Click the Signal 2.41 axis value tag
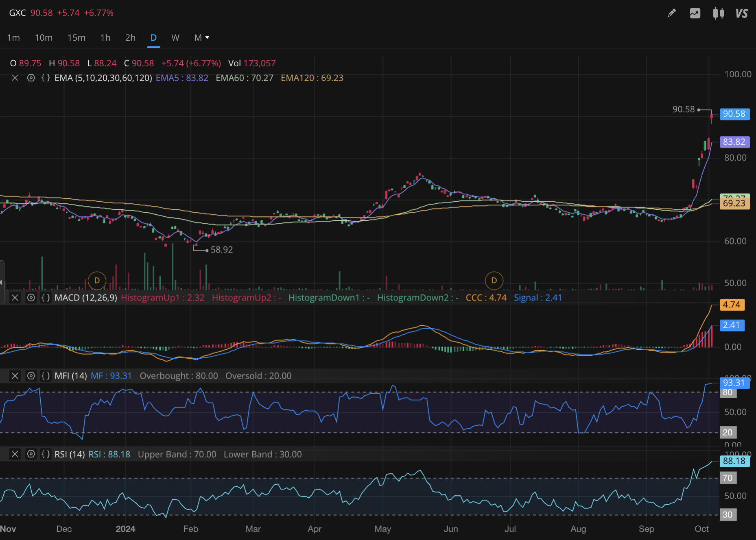This screenshot has width=756, height=540. 732,325
